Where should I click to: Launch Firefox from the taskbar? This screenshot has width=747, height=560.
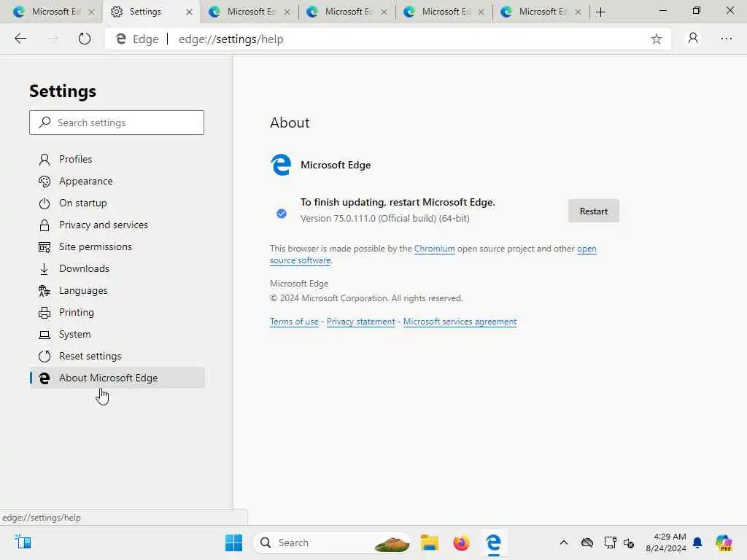tap(461, 542)
